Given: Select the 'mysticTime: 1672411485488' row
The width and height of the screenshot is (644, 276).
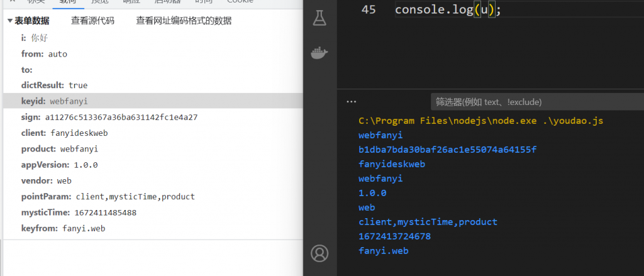Looking at the screenshot, I should 153,213.
